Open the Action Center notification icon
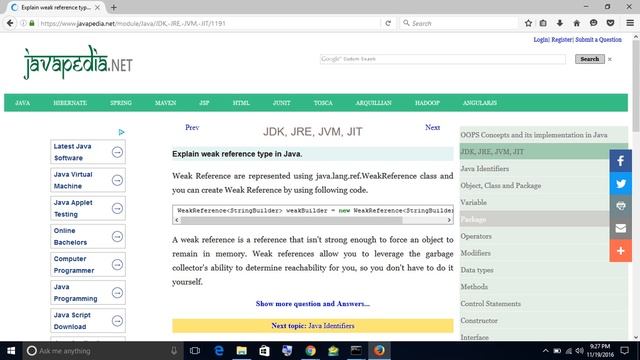640x360 pixels. pyautogui.click(x=624, y=351)
